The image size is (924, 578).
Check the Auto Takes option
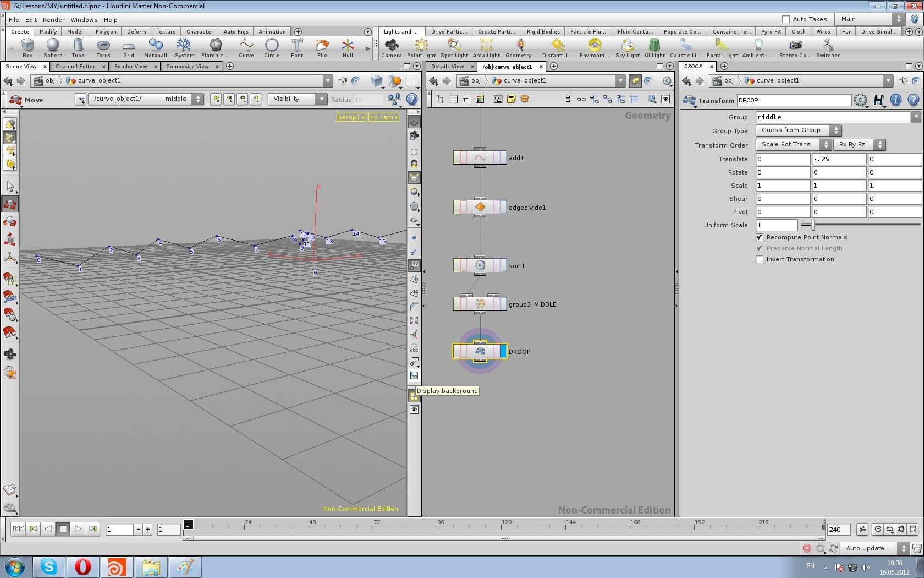tap(786, 19)
